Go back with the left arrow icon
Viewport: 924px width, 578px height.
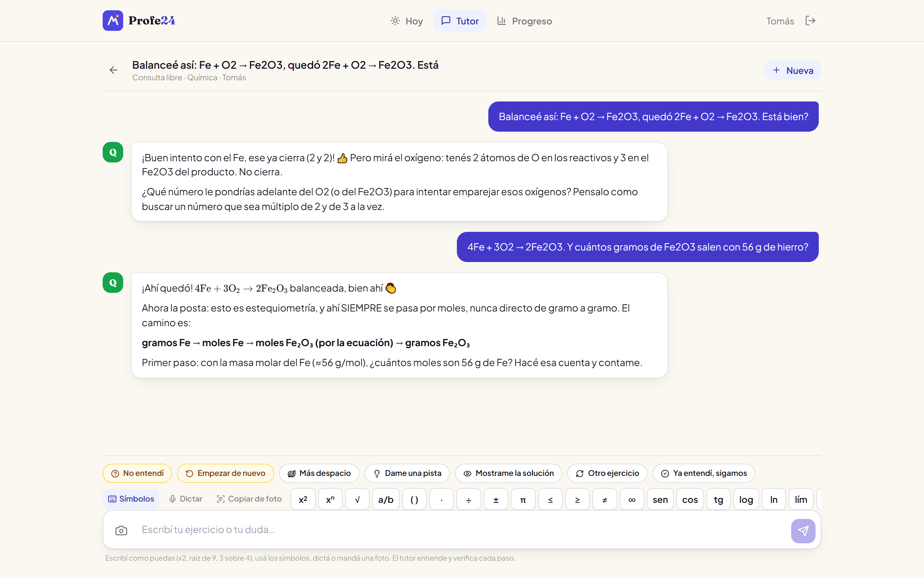click(113, 70)
